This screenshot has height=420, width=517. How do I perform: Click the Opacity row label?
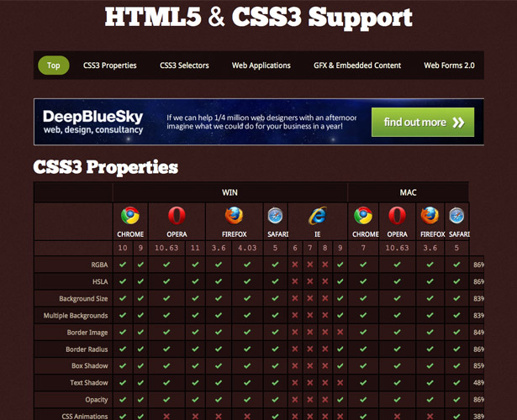(x=97, y=400)
